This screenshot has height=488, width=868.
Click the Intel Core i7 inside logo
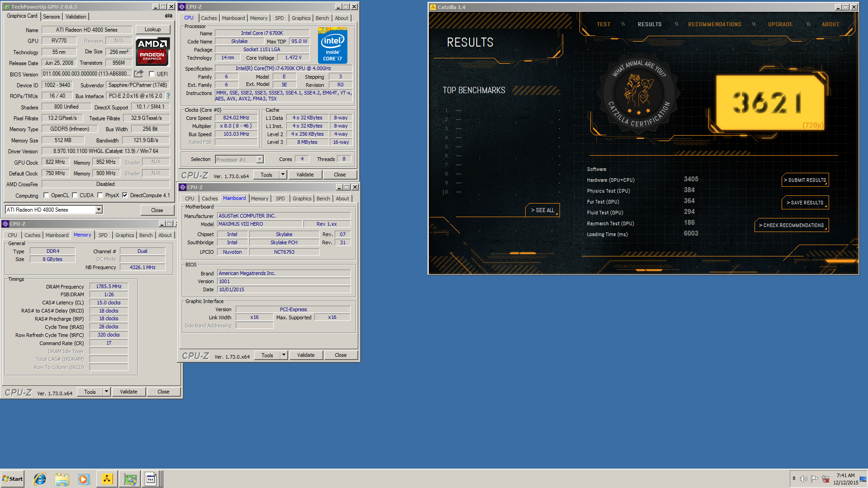[332, 45]
